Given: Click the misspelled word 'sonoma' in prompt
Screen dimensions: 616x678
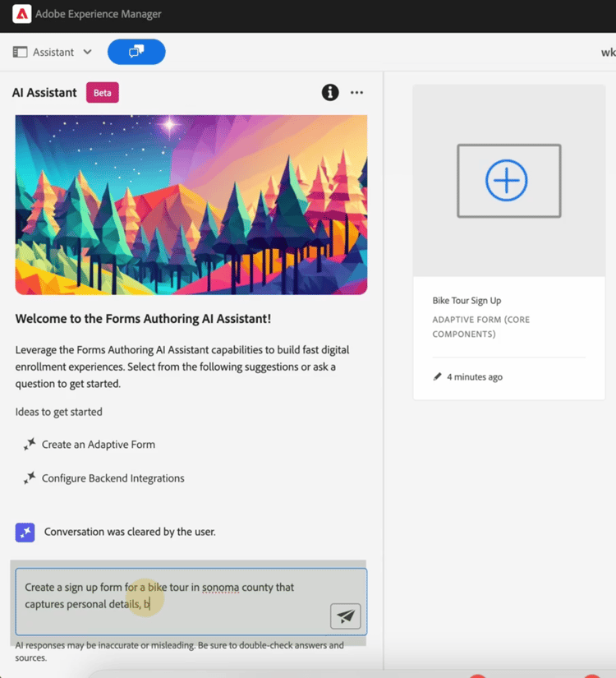Looking at the screenshot, I should click(x=220, y=588).
